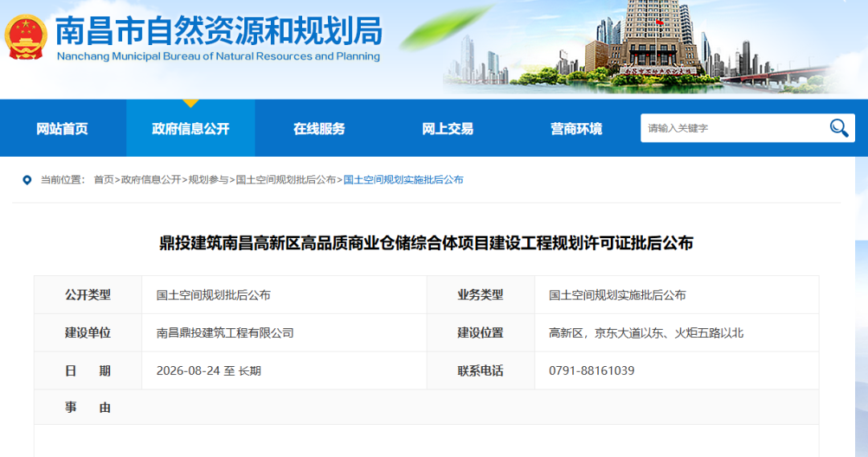Viewport: 868px width, 457px height.
Task: Click the search magnifier icon
Action: pyautogui.click(x=838, y=128)
